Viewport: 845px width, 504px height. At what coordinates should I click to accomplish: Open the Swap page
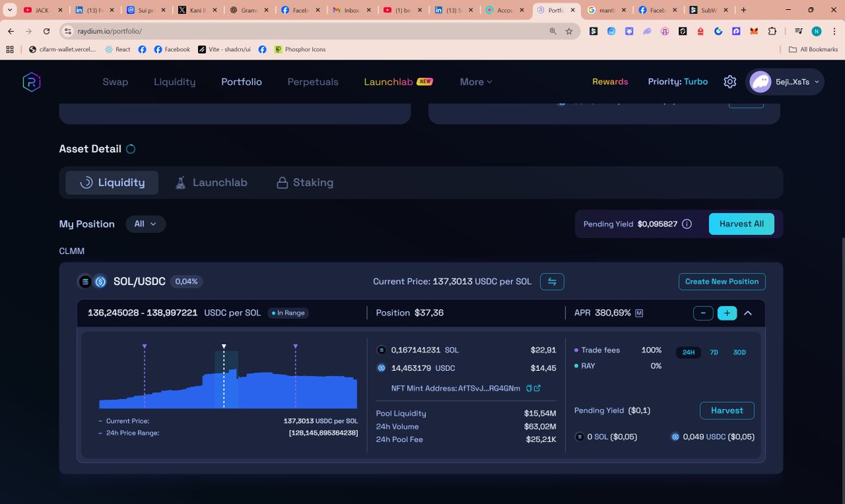[x=115, y=82]
